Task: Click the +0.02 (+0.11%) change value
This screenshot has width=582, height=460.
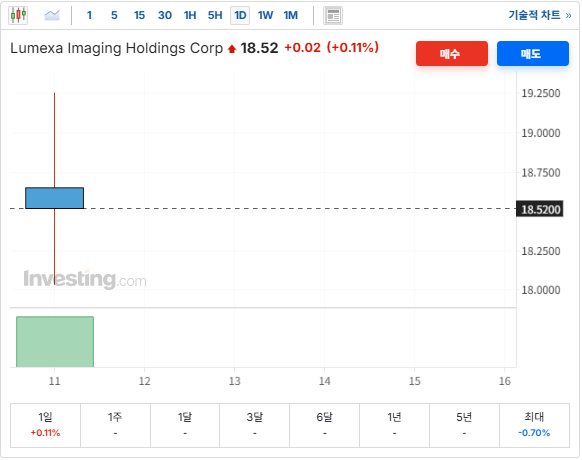Action: coord(331,48)
